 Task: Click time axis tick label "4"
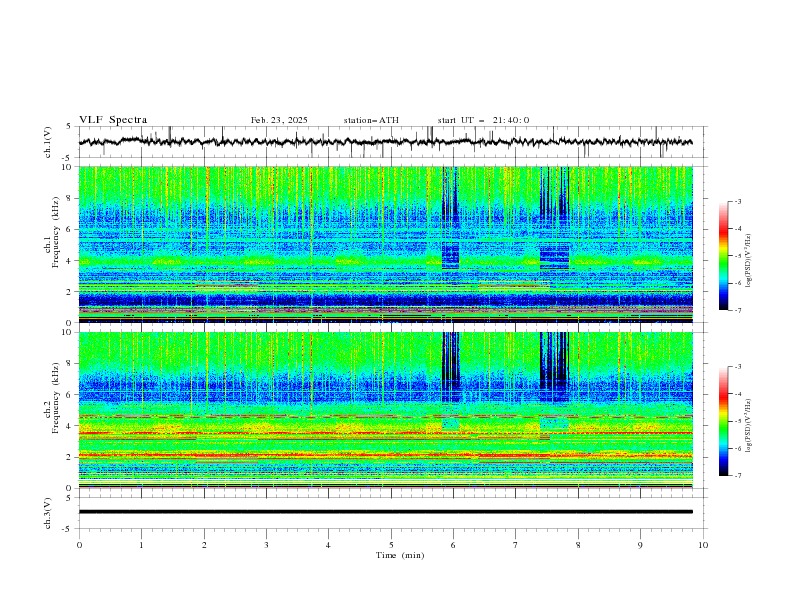point(329,545)
